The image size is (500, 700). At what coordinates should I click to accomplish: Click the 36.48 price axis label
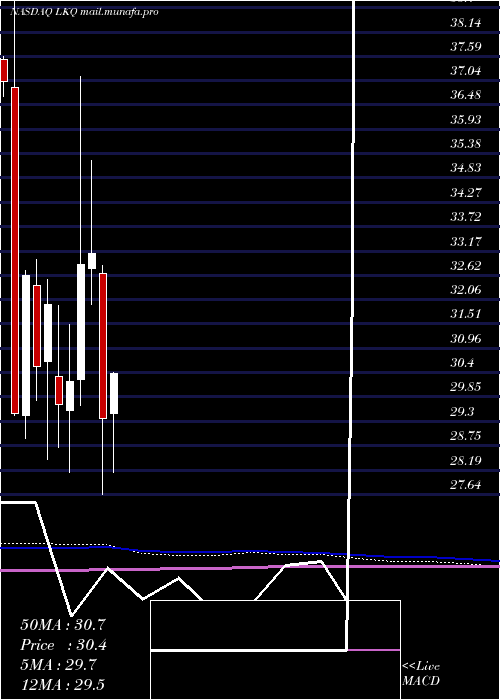466,95
